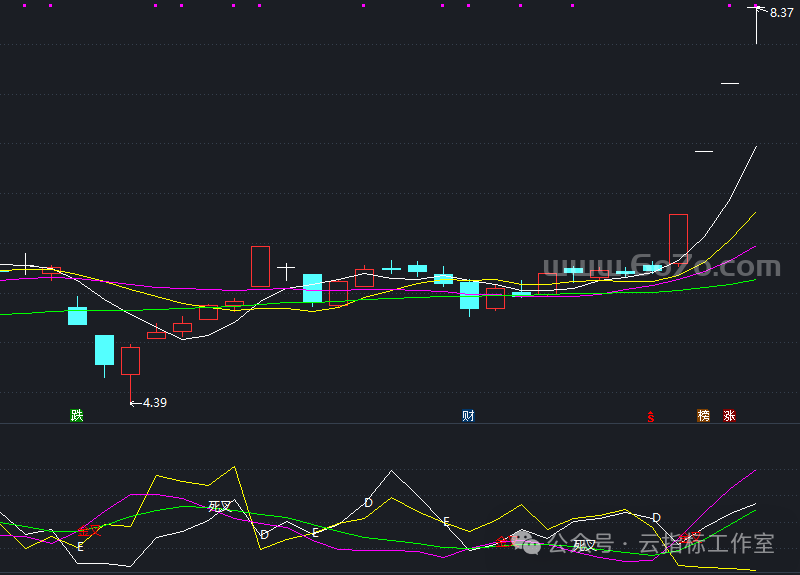Image resolution: width=800 pixels, height=575 pixels.
Task: Select the red candle with the 4.39 low
Action: 130,360
